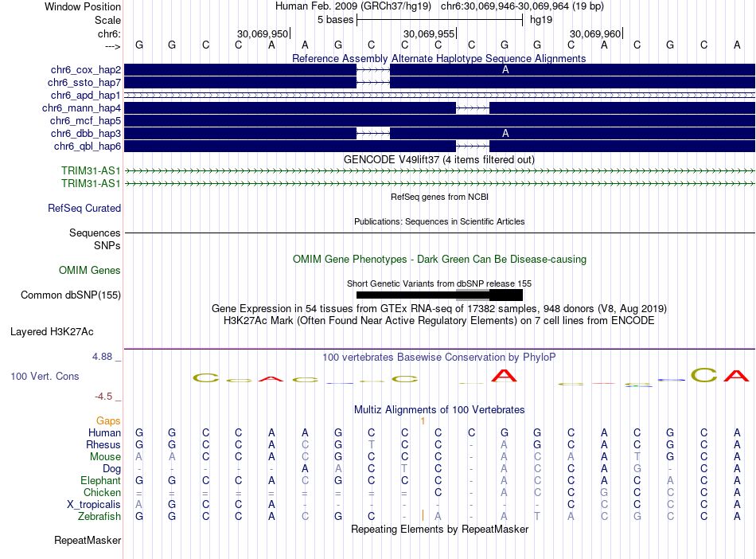Open the 100 Vert. Cons track label
This screenshot has width=756, height=559.
45,376
